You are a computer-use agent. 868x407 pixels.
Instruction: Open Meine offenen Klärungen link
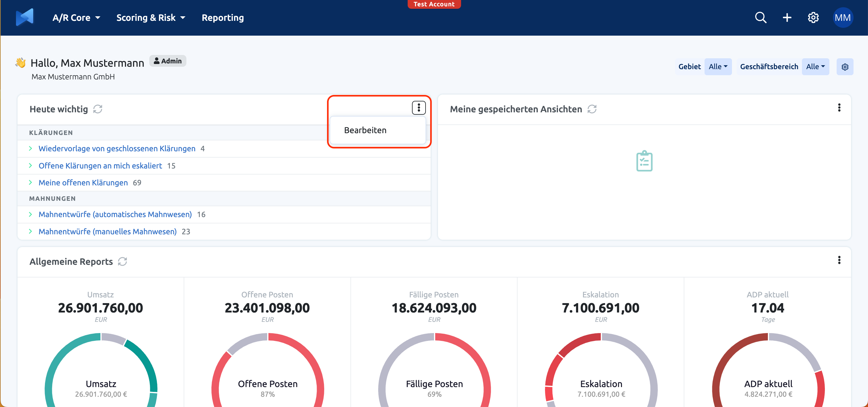[x=83, y=183]
